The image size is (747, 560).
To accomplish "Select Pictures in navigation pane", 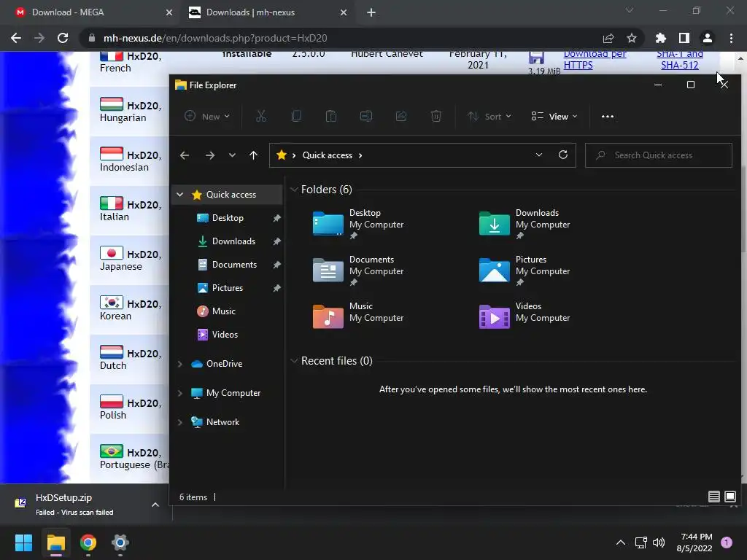I will point(228,287).
